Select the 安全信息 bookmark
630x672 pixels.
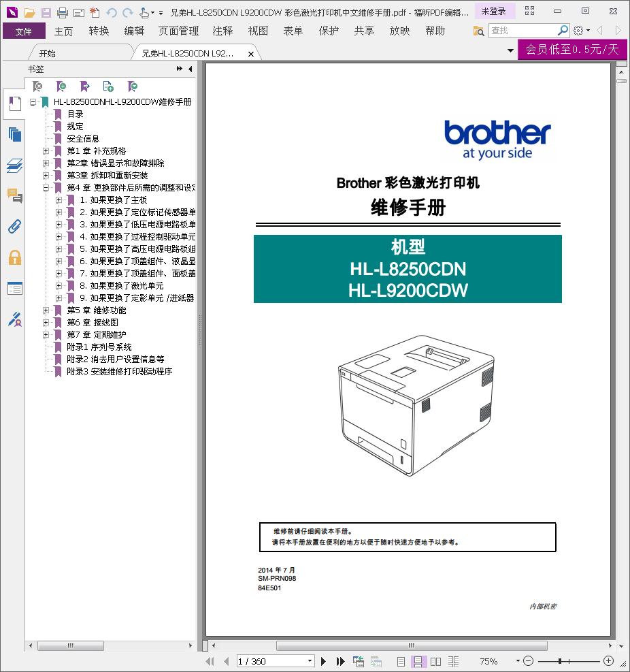[x=83, y=139]
